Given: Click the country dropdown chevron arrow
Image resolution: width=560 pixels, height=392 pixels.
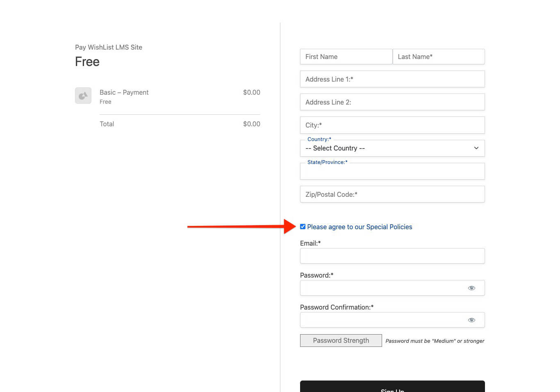Looking at the screenshot, I should click(476, 148).
